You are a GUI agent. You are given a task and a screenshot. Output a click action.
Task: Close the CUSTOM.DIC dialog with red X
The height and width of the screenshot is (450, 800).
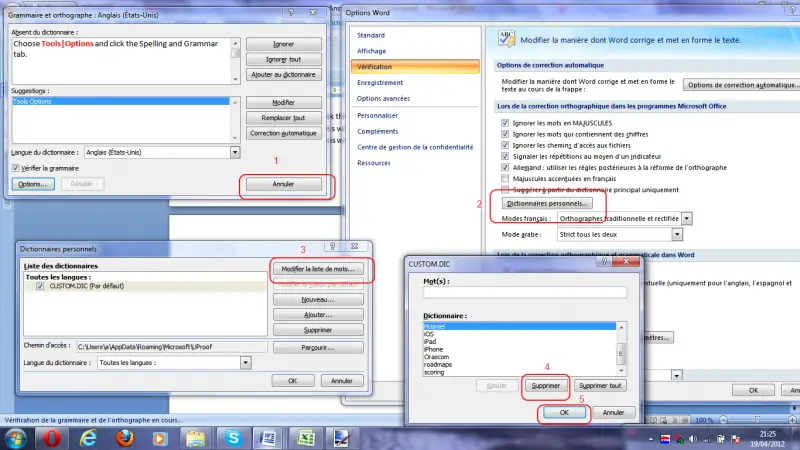(x=627, y=261)
